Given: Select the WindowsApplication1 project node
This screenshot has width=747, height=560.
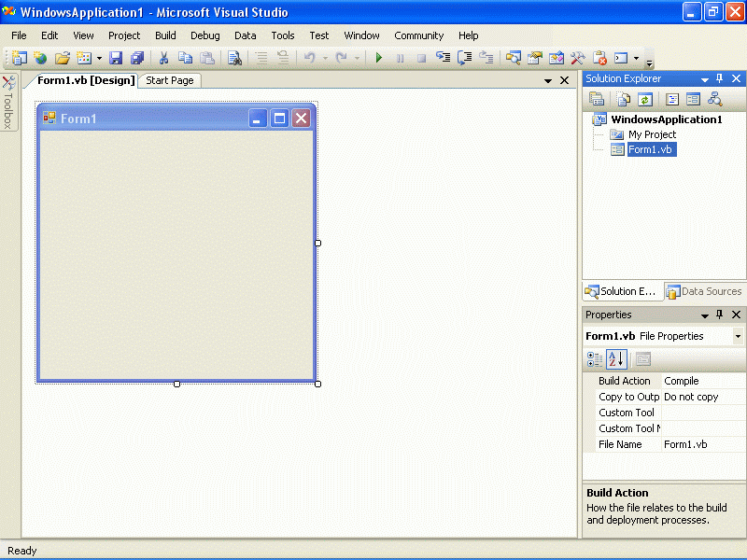Looking at the screenshot, I should click(x=667, y=119).
